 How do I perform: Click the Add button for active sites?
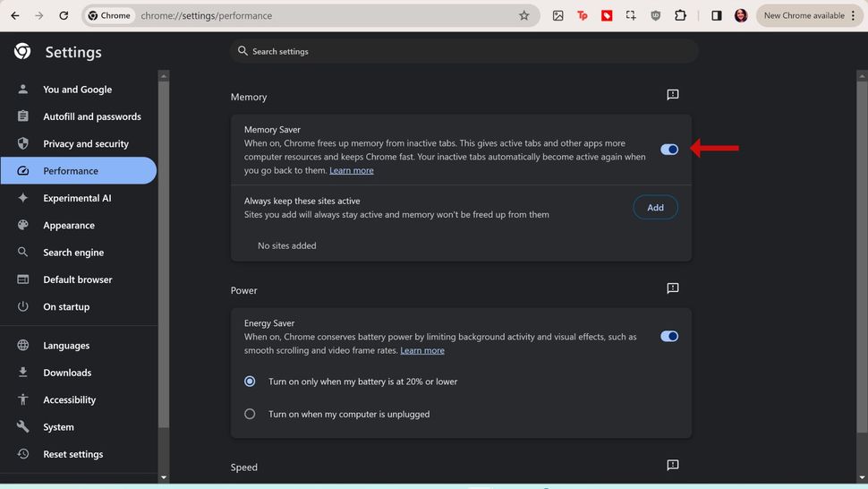[x=655, y=208]
